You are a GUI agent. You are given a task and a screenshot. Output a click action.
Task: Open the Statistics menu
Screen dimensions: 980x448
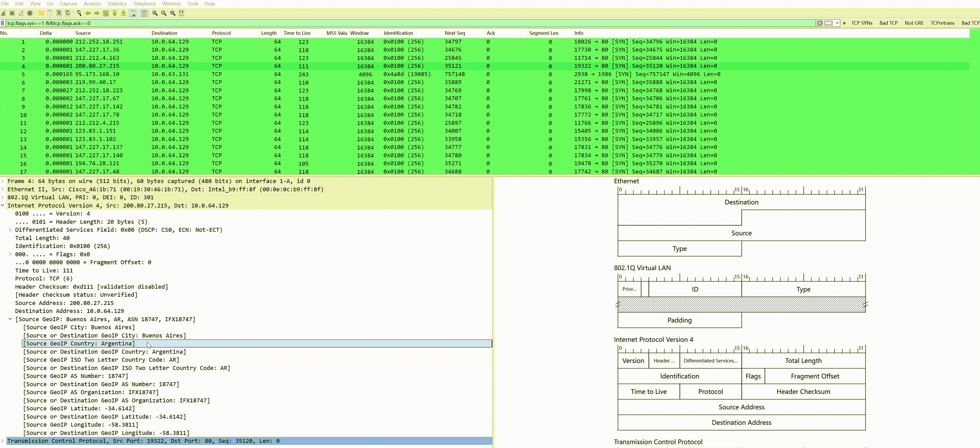point(117,4)
